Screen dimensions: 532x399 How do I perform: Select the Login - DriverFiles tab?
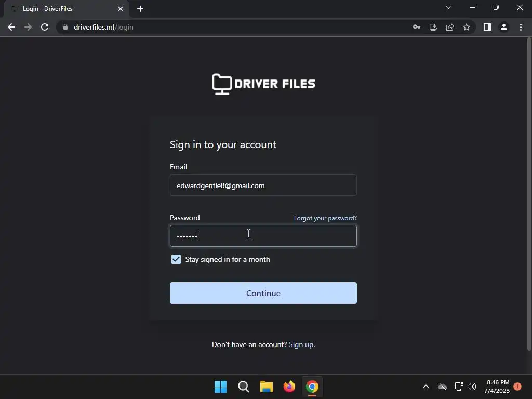pos(66,9)
